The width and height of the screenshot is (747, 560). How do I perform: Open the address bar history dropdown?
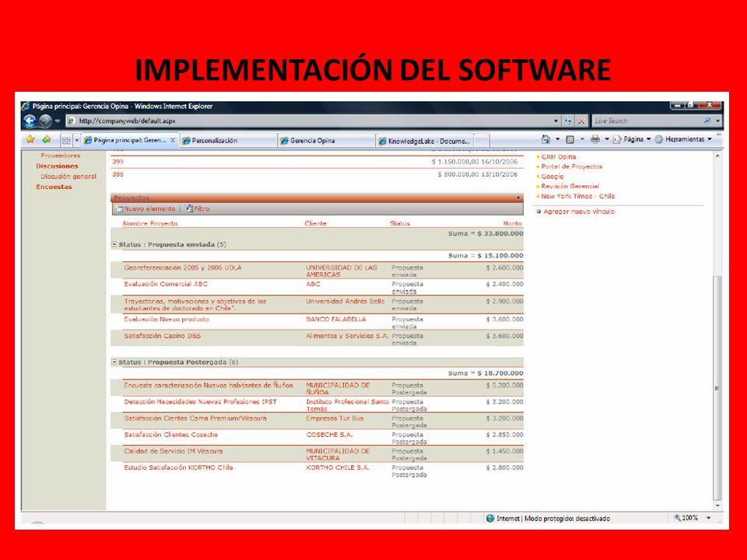(x=556, y=121)
